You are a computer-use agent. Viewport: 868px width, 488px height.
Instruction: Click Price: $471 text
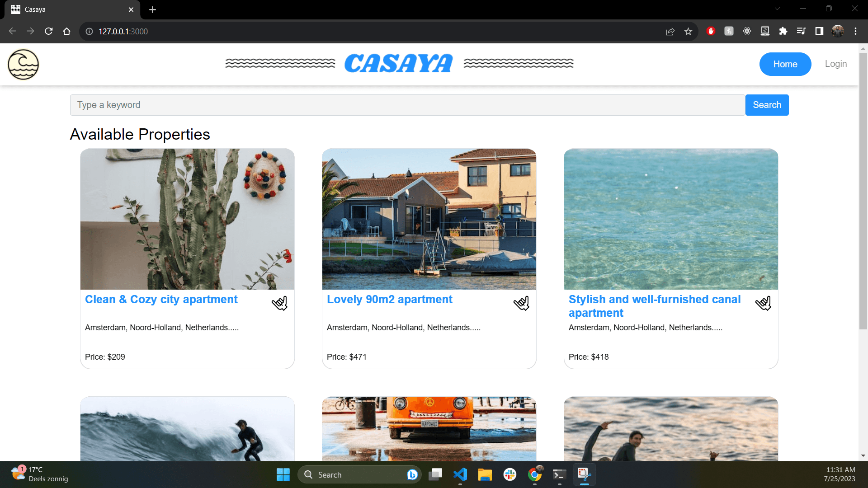(x=347, y=357)
